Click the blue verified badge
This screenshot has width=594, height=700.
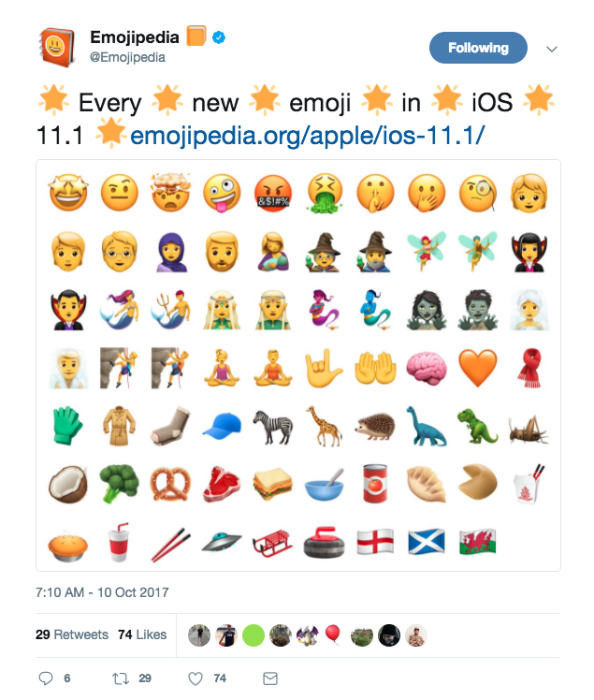click(220, 37)
